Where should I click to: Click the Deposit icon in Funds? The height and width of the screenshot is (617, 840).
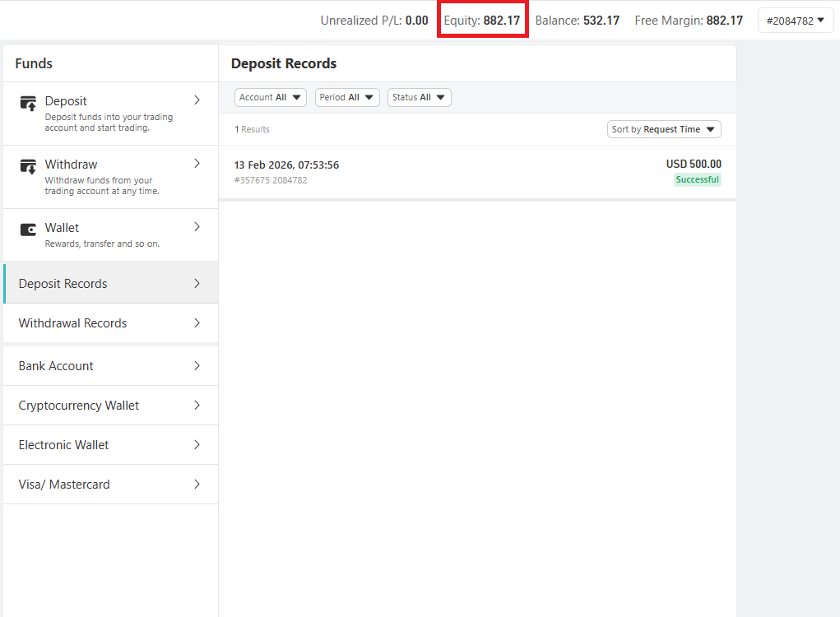pyautogui.click(x=28, y=103)
